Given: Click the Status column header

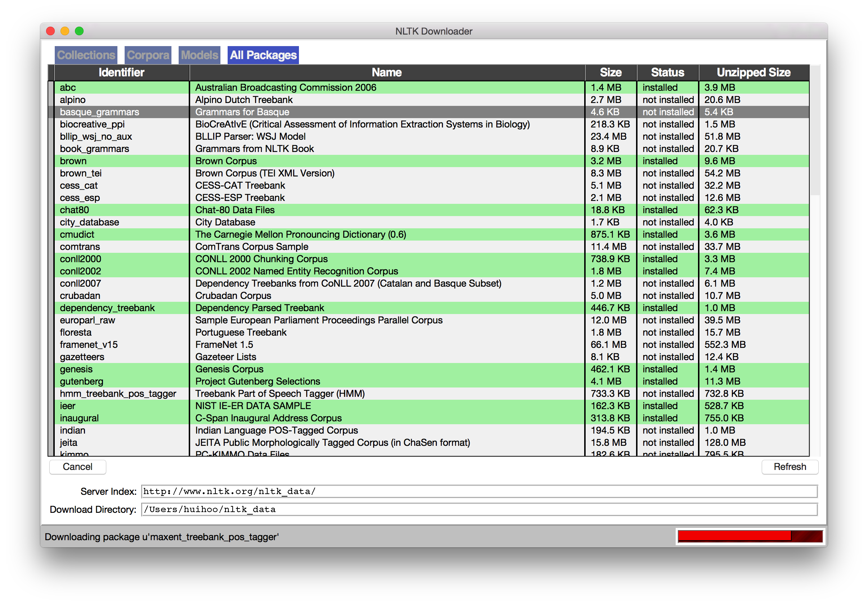Looking at the screenshot, I should (667, 72).
